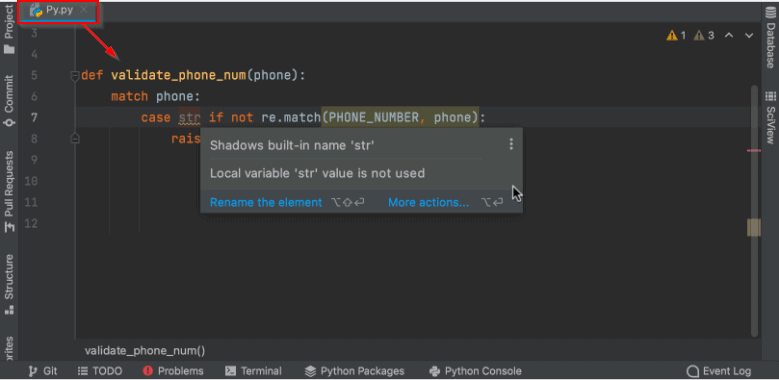Click the yellow warning stripe mark in scrollbar
The width and height of the screenshot is (779, 380).
pos(754,228)
